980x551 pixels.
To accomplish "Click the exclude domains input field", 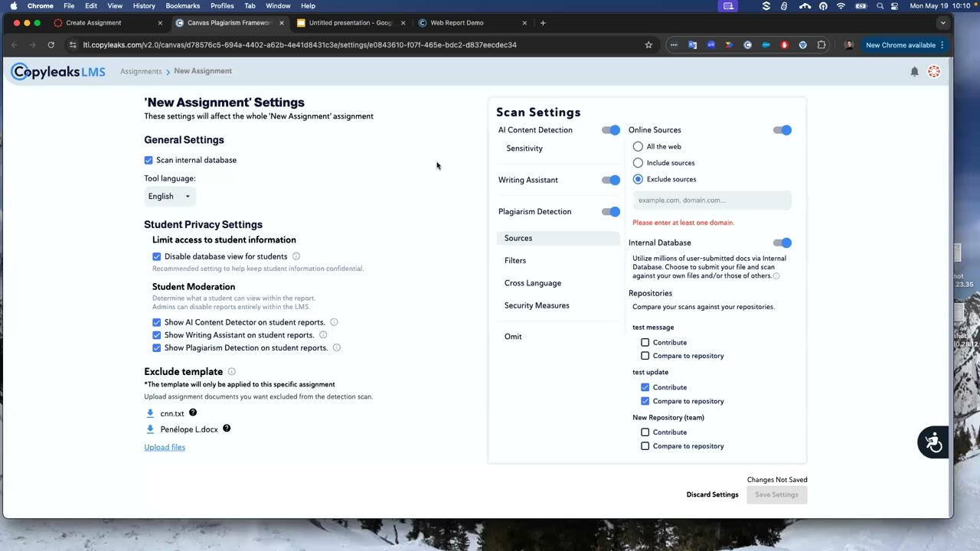I will 712,201.
